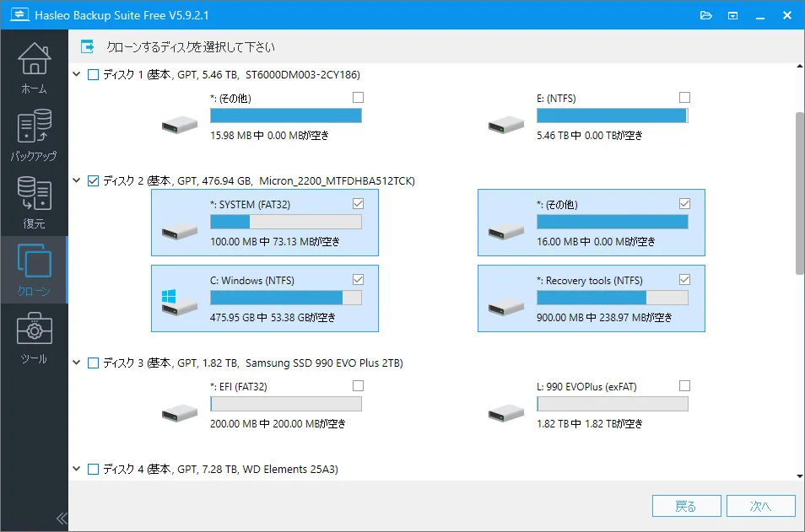This screenshot has height=532, width=805.
Task: Click the drive icon of Disk 1 *: (その他) partition
Action: click(x=179, y=125)
